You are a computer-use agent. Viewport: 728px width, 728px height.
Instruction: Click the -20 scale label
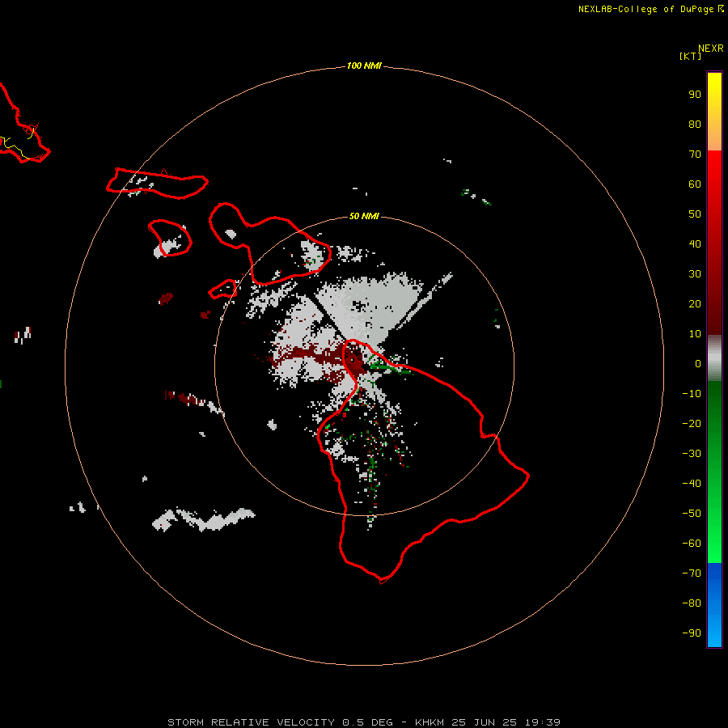[692, 424]
